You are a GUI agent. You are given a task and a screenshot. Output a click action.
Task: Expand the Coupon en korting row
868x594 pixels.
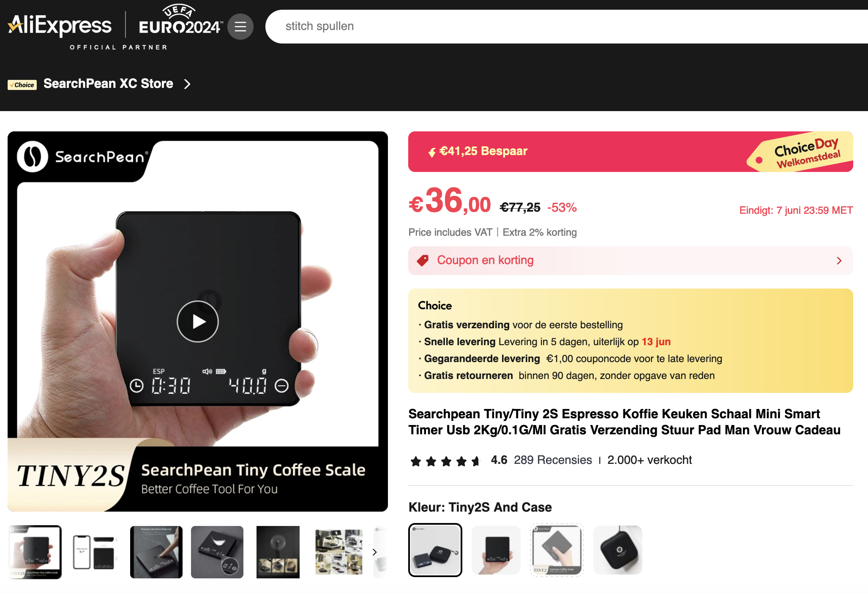click(x=631, y=261)
